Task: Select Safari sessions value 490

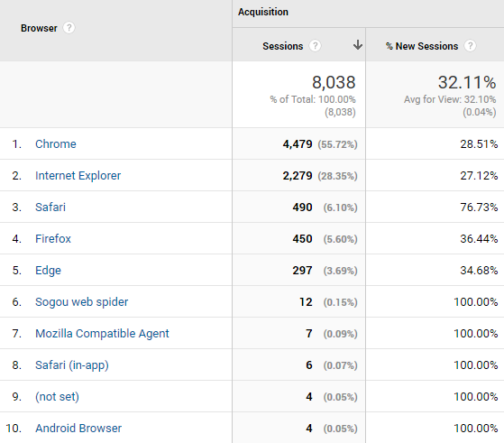Action: point(302,208)
